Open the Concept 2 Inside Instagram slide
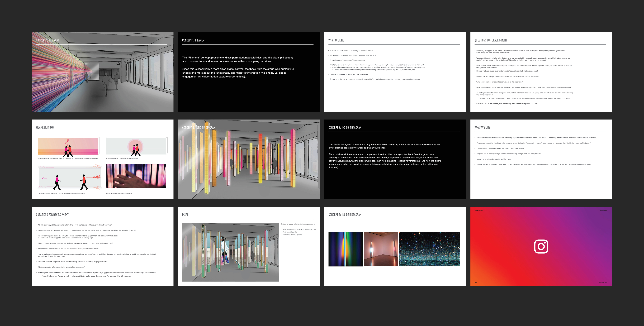The width and height of the screenshot is (644, 326). (395, 275)
